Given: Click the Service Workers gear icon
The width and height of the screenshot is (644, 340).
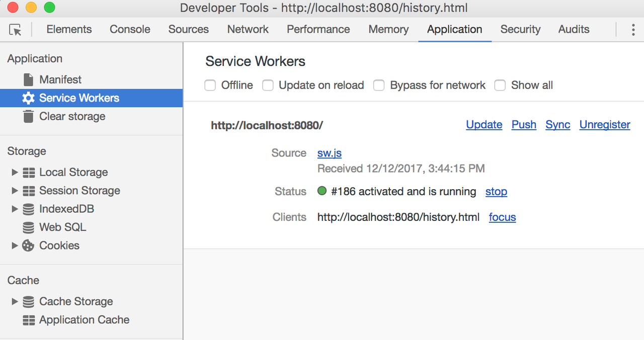Looking at the screenshot, I should pyautogui.click(x=29, y=98).
